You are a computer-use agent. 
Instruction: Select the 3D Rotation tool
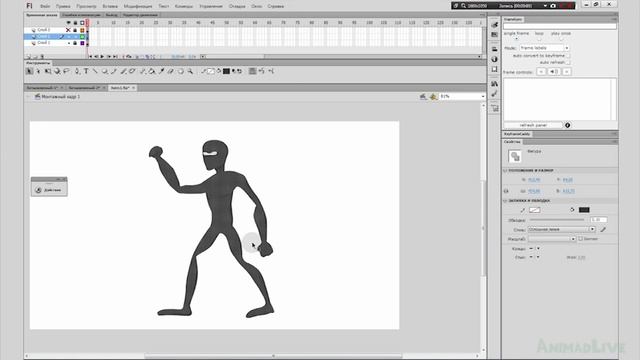coord(57,71)
